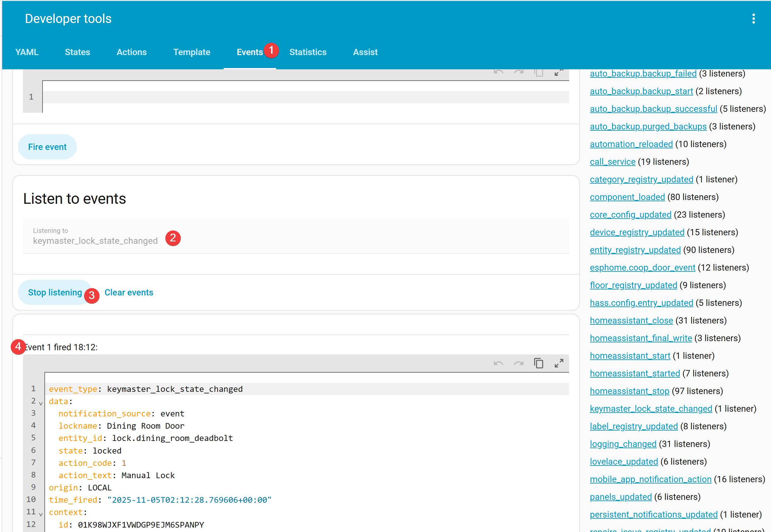Open the call_service event link
771x532 pixels.
tap(612, 162)
